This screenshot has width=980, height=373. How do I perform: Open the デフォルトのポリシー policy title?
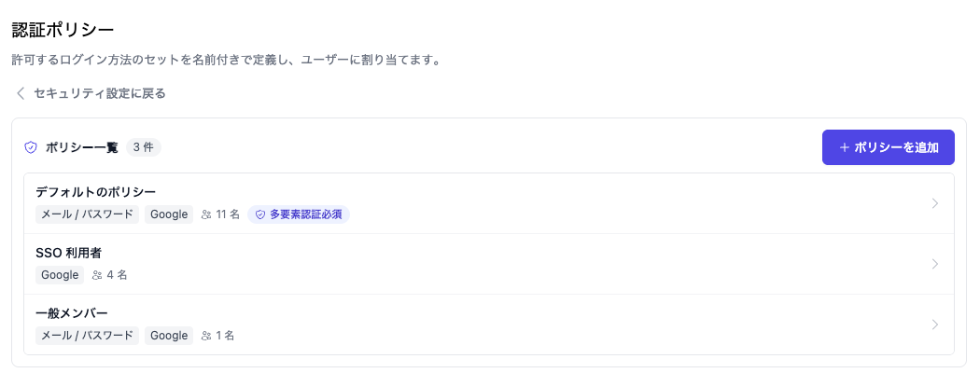click(x=95, y=192)
